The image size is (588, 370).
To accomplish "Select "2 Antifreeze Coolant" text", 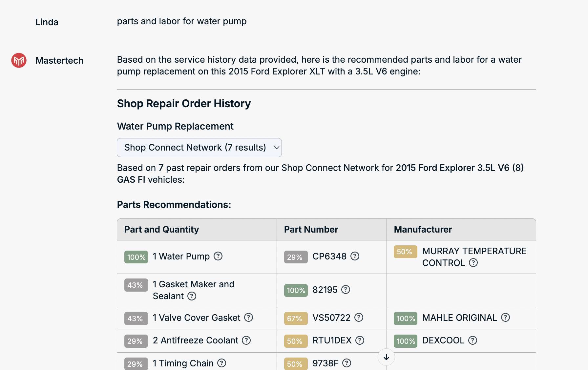I will (x=196, y=340).
